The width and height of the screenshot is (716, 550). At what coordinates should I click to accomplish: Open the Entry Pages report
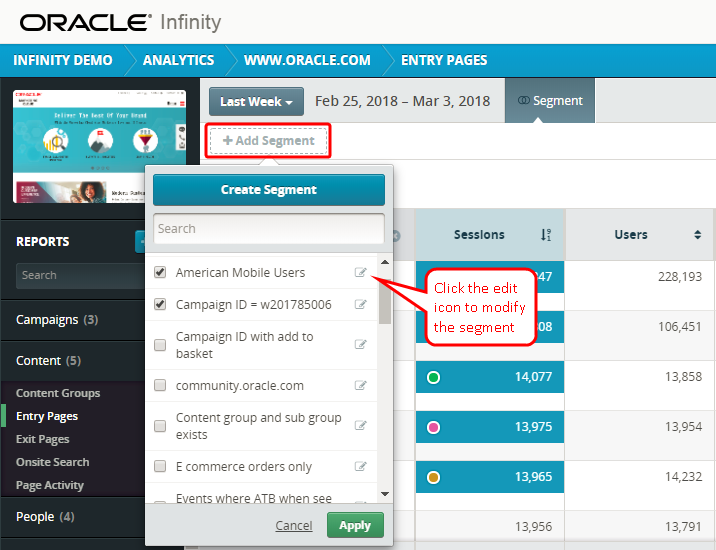coord(47,416)
